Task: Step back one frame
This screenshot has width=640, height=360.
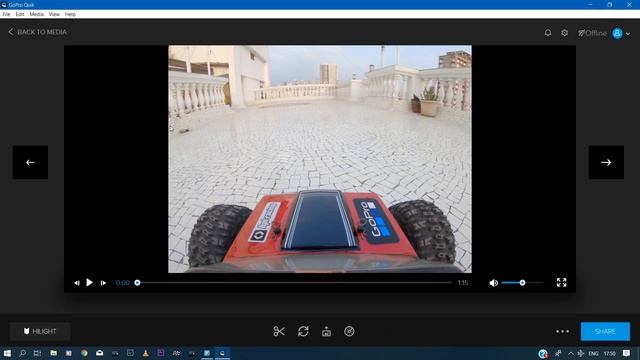Action: click(77, 283)
